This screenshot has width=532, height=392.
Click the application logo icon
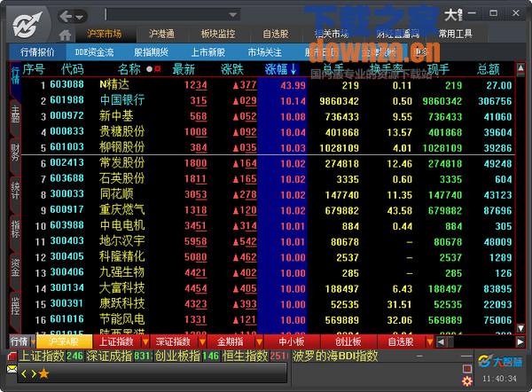(27, 25)
